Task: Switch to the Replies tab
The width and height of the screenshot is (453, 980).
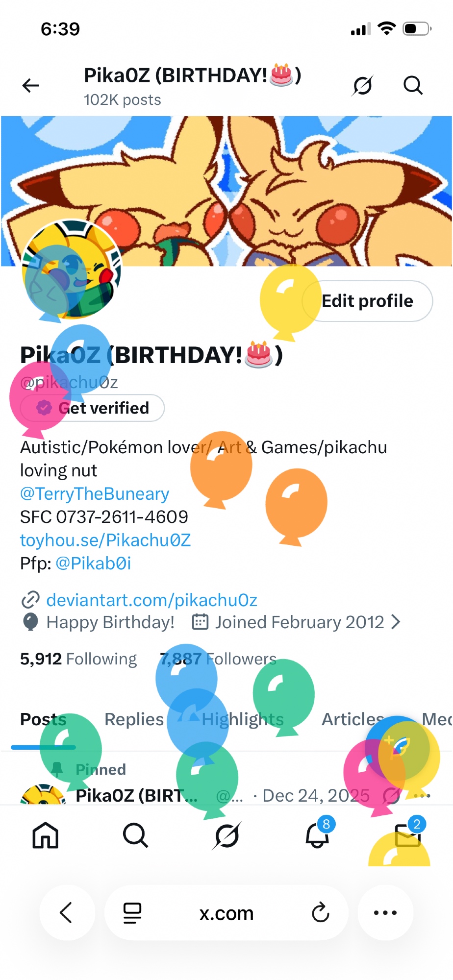Action: click(x=134, y=719)
